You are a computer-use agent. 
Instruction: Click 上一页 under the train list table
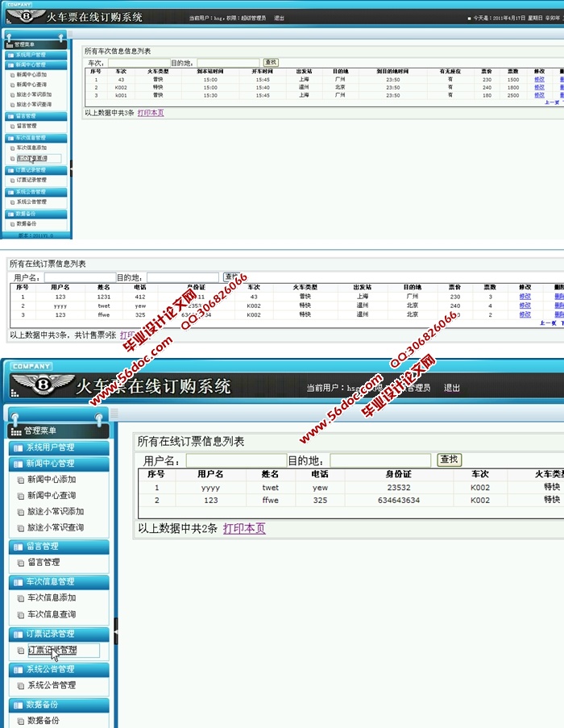(x=552, y=102)
